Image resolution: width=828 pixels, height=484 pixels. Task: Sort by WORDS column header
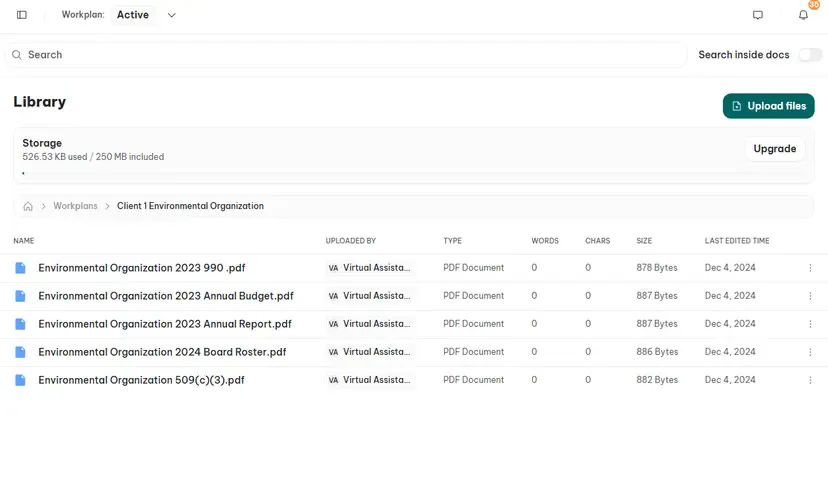click(x=545, y=241)
